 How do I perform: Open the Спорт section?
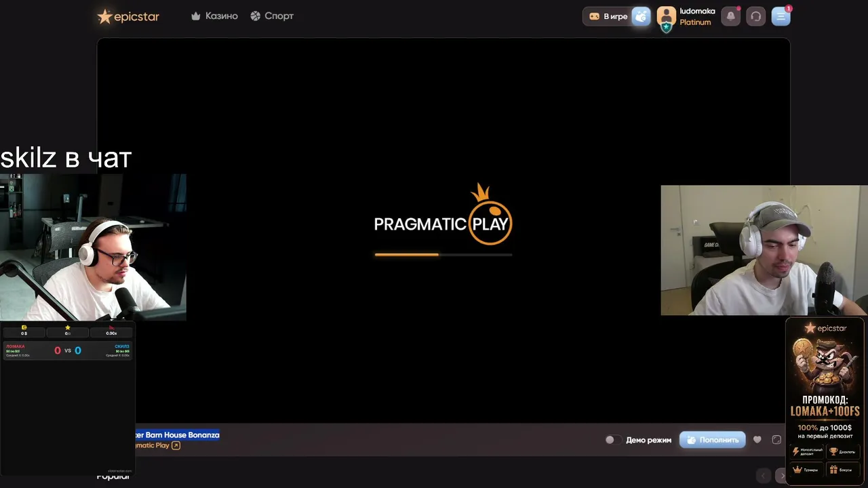pos(271,16)
